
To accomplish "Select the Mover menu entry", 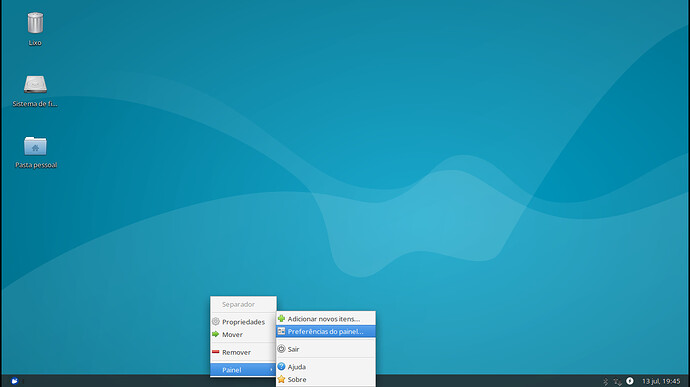I will pyautogui.click(x=243, y=335).
